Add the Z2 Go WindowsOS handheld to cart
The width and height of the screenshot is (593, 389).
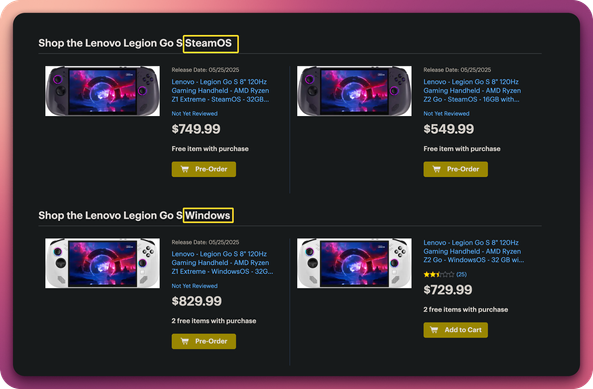(x=456, y=330)
